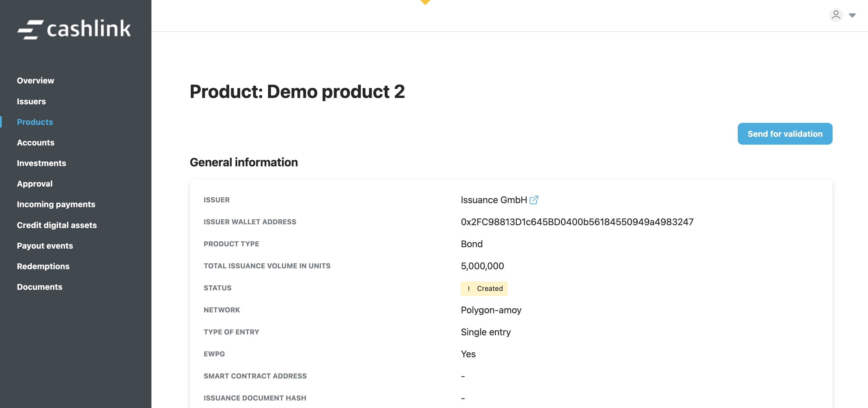
Task: Go to the Issuers section
Action: [x=31, y=101]
